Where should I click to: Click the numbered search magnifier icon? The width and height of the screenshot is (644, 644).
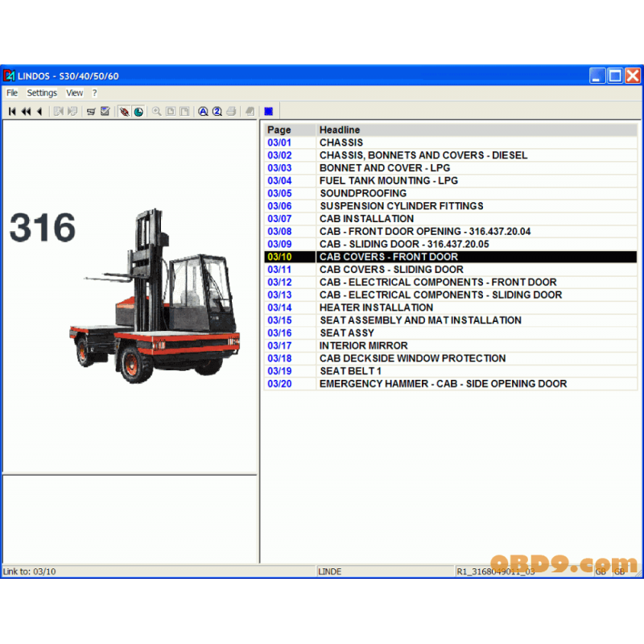coord(216,111)
